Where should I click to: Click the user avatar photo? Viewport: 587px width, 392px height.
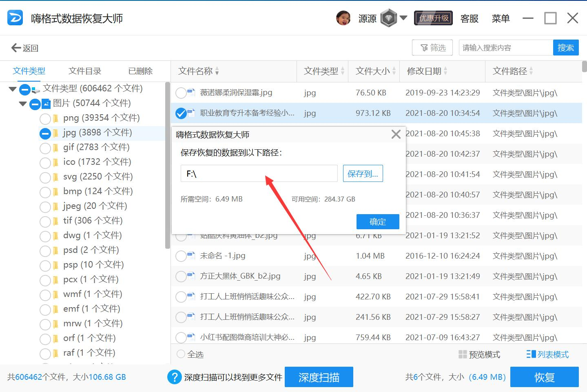[343, 18]
